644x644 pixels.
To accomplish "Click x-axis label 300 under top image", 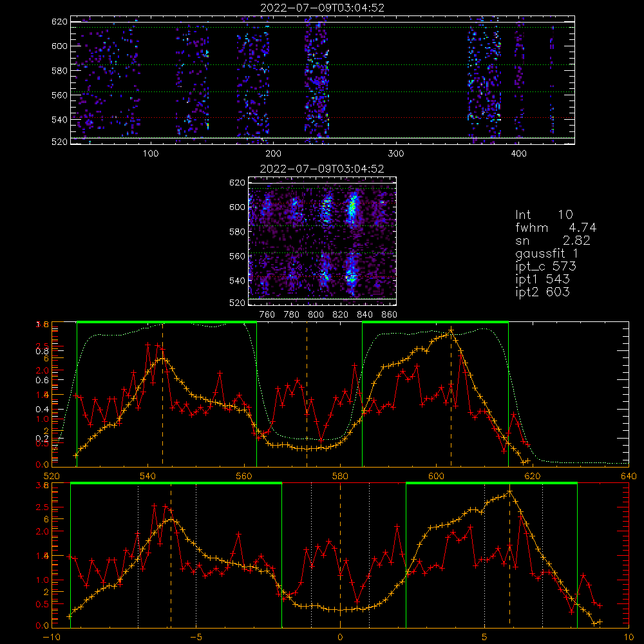I will click(x=396, y=154).
